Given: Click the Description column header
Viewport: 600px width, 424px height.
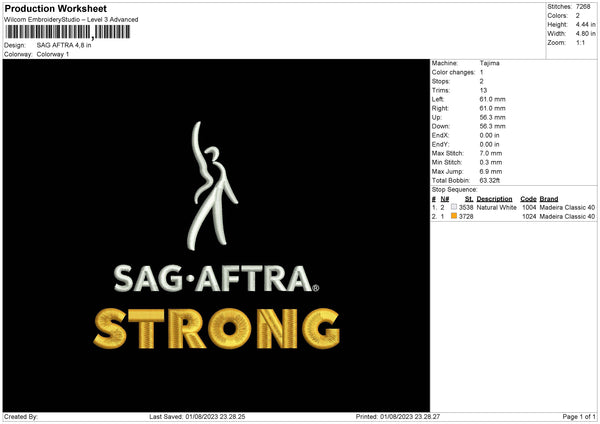Looking at the screenshot, I should point(494,199).
